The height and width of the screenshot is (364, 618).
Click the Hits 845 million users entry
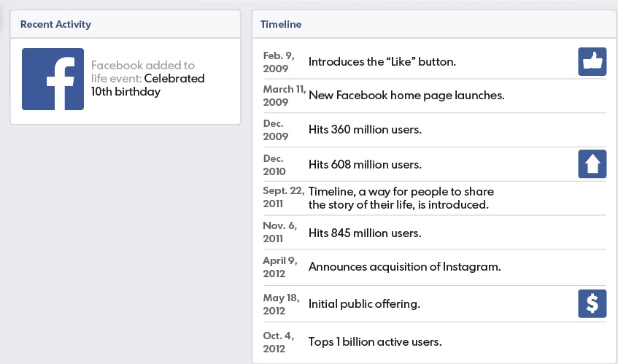click(x=365, y=233)
